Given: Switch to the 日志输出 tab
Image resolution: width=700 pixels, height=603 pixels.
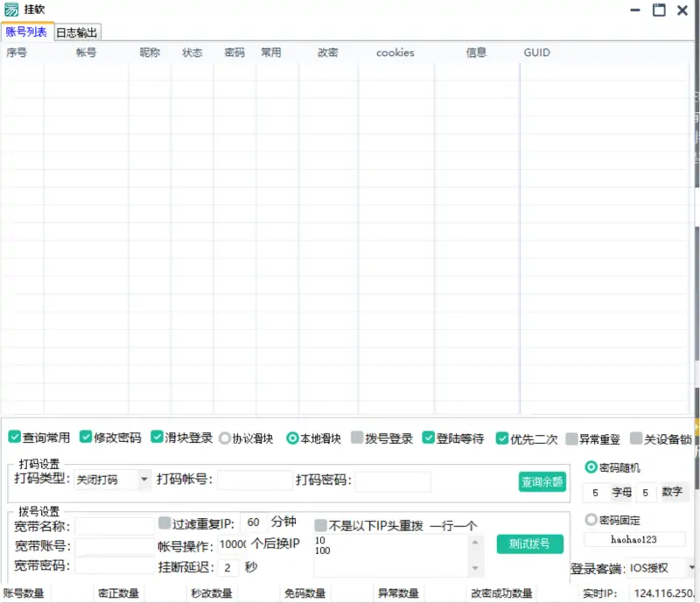Looking at the screenshot, I should 77,30.
